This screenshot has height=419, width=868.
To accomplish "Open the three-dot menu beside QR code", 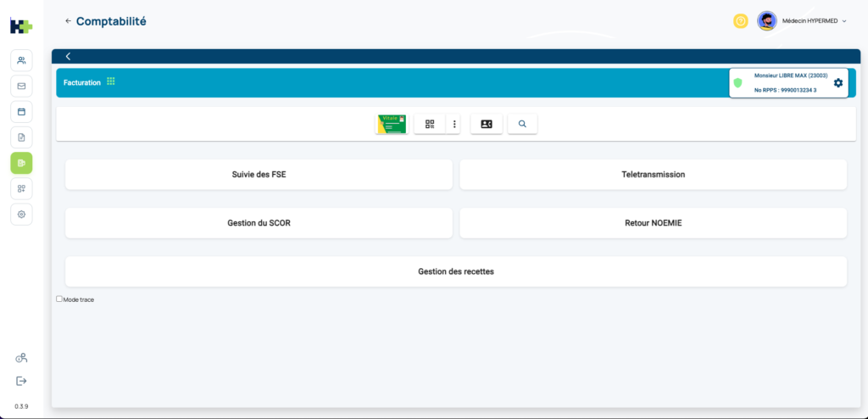I will [454, 124].
